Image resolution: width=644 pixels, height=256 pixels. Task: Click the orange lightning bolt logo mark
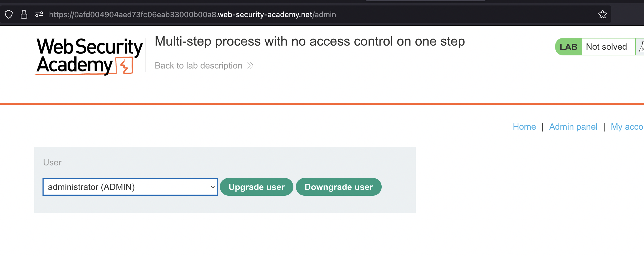coord(125,66)
